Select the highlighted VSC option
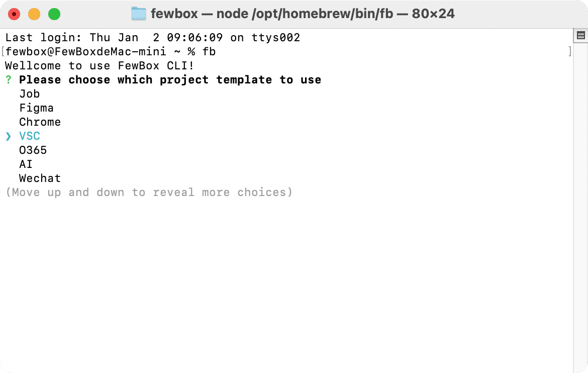The height and width of the screenshot is (373, 588). (29, 136)
